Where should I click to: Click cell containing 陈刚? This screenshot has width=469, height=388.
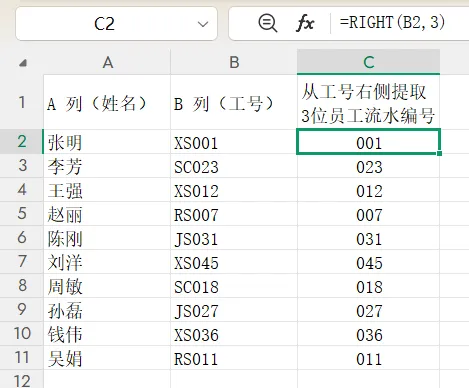[x=107, y=238]
